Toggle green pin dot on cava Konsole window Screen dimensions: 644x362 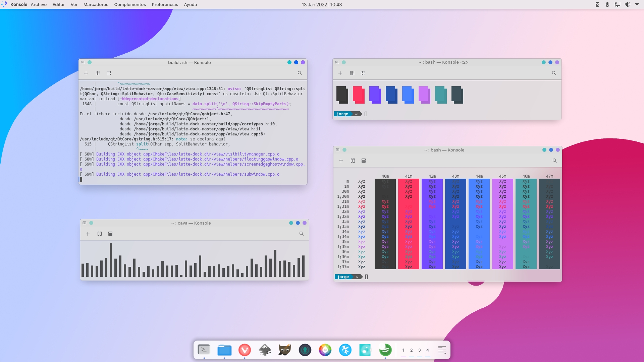click(91, 223)
